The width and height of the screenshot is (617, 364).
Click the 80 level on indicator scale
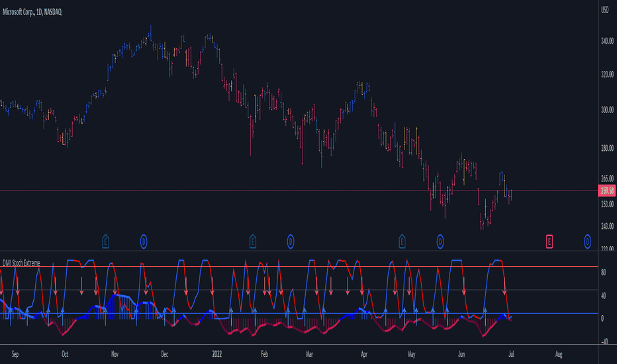603,272
